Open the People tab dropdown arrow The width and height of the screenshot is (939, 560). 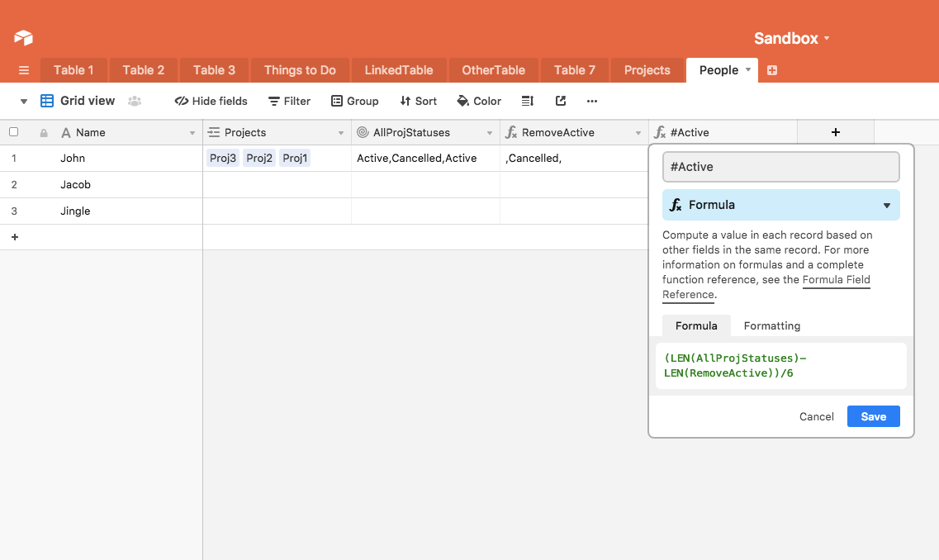click(748, 70)
